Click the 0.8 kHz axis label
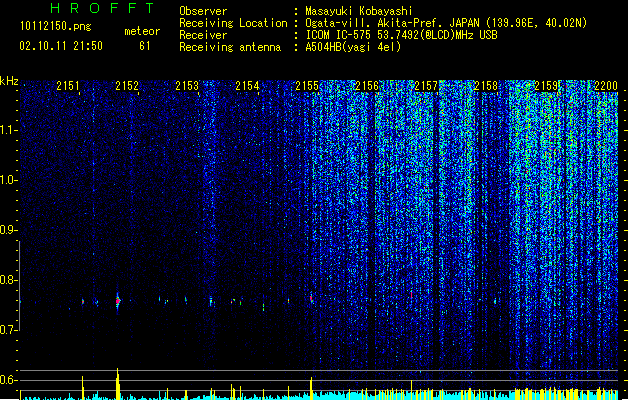 [x=8, y=280]
